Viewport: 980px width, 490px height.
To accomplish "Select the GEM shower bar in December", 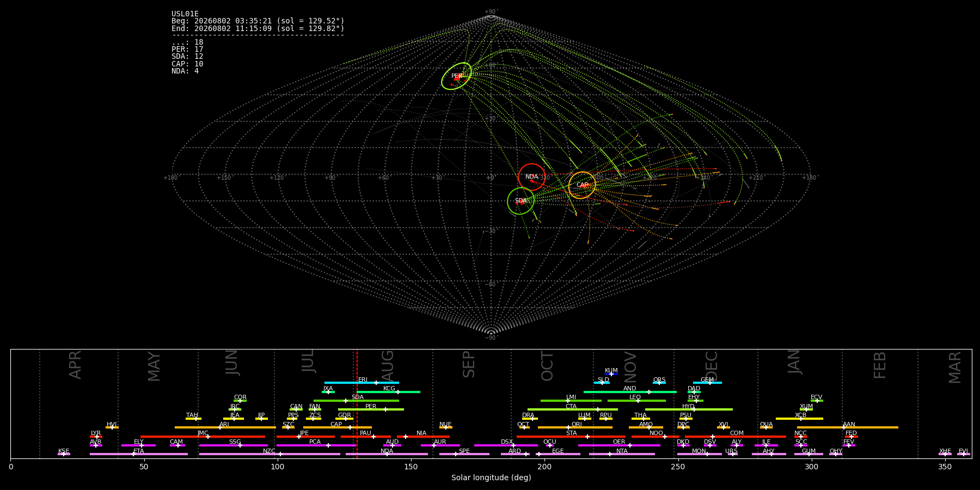I will point(707,383).
